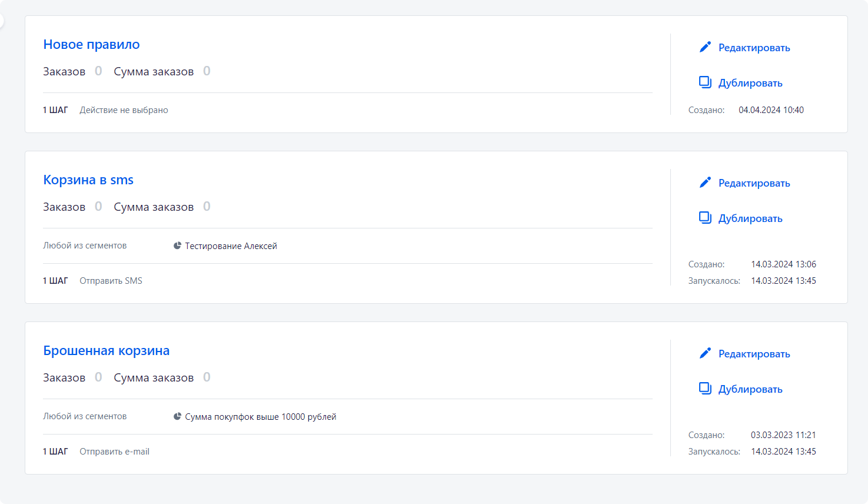Click pencil icon in Новое правило card
Image resolution: width=868 pixels, height=504 pixels.
point(705,47)
